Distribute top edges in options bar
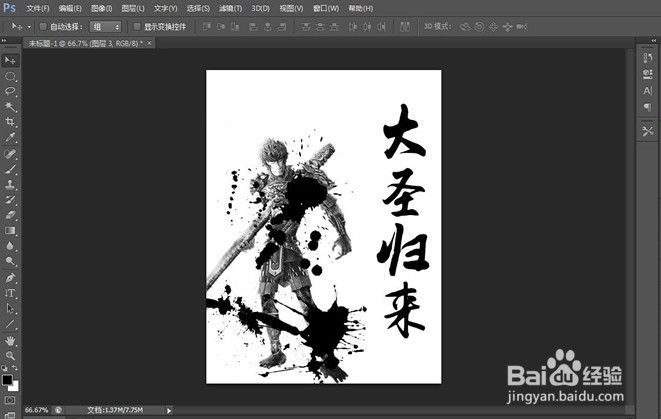Screen dimensions: 661x419 click(306, 27)
